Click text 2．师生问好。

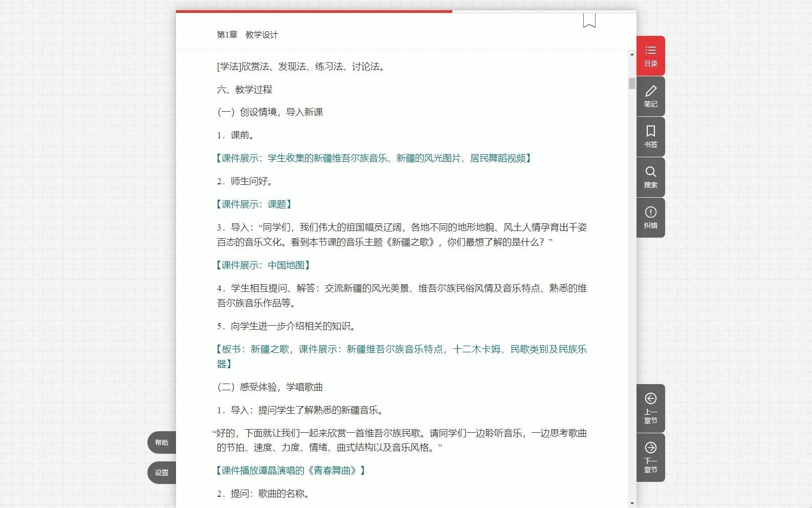[x=245, y=181]
